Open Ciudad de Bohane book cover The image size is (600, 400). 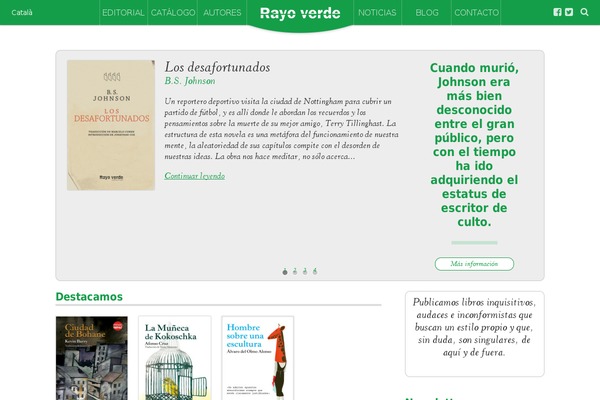pyautogui.click(x=92, y=358)
